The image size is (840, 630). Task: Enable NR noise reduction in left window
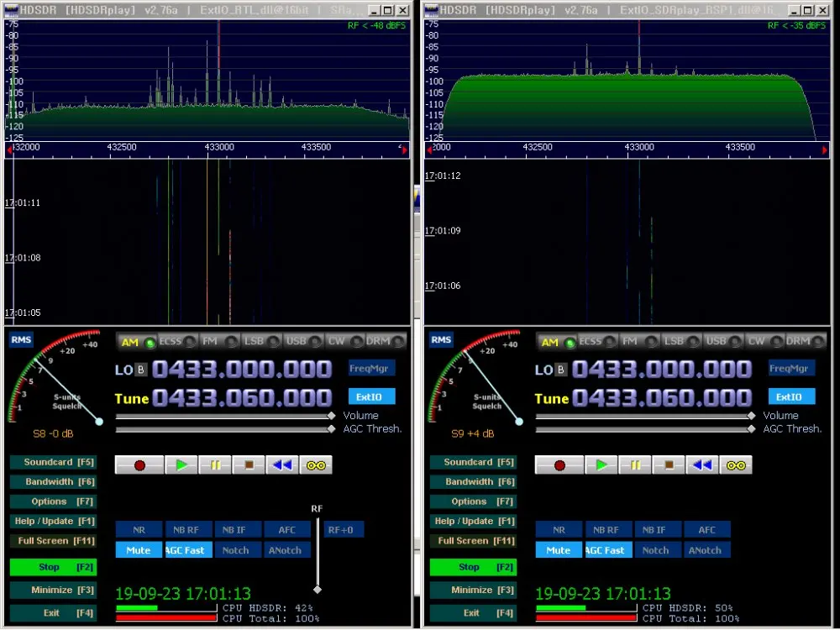139,530
